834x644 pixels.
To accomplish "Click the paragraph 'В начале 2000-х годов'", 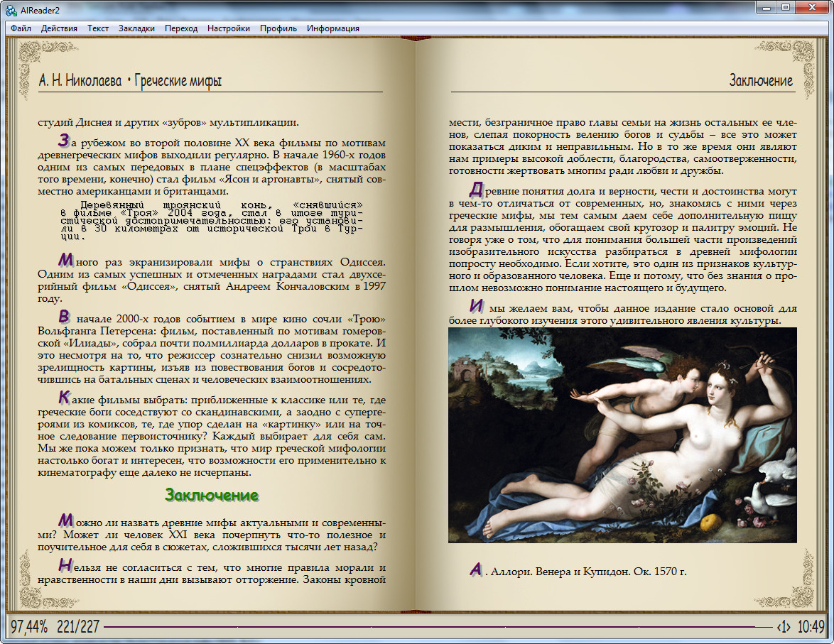I will click(x=212, y=348).
